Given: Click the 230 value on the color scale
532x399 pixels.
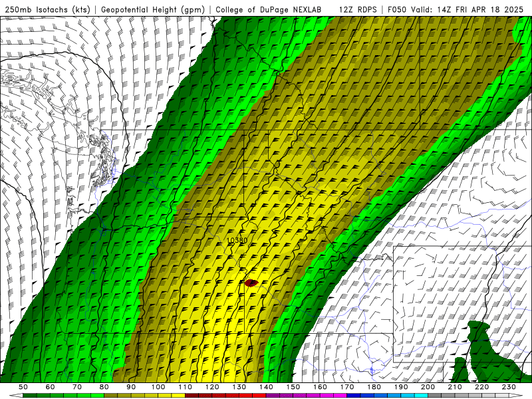Looking at the screenshot, I should [509, 387].
